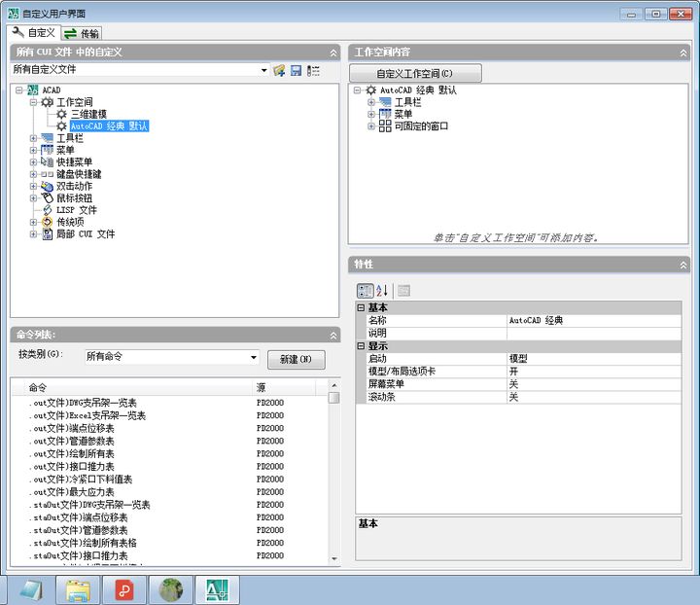Select the 三维建模 workspace
Screen dimensions: 700x605
tap(88, 115)
